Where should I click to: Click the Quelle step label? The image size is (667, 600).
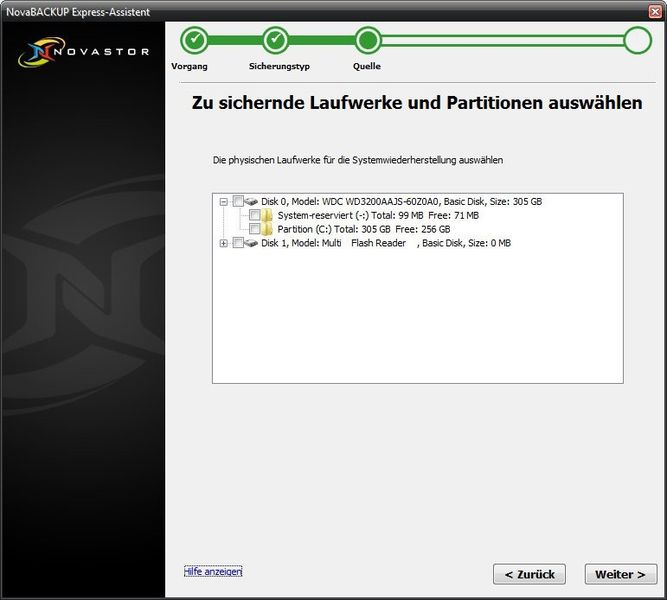(367, 66)
